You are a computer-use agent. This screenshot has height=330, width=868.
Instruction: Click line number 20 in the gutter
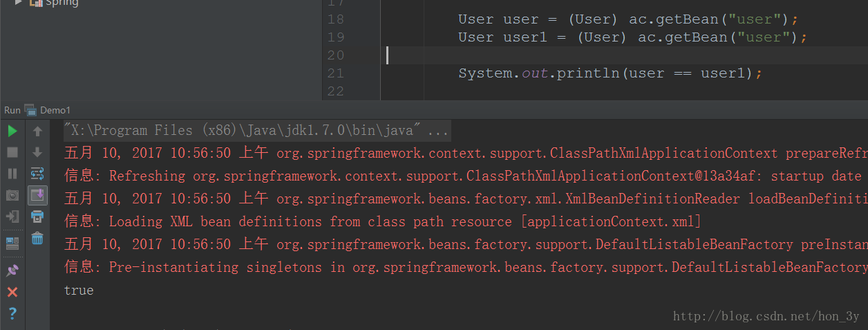click(336, 55)
